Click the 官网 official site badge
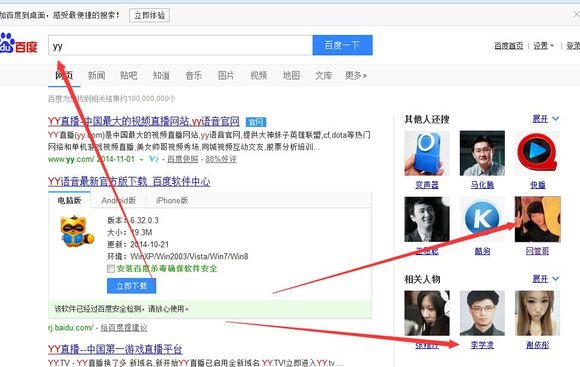This screenshot has height=367, width=580. click(256, 122)
